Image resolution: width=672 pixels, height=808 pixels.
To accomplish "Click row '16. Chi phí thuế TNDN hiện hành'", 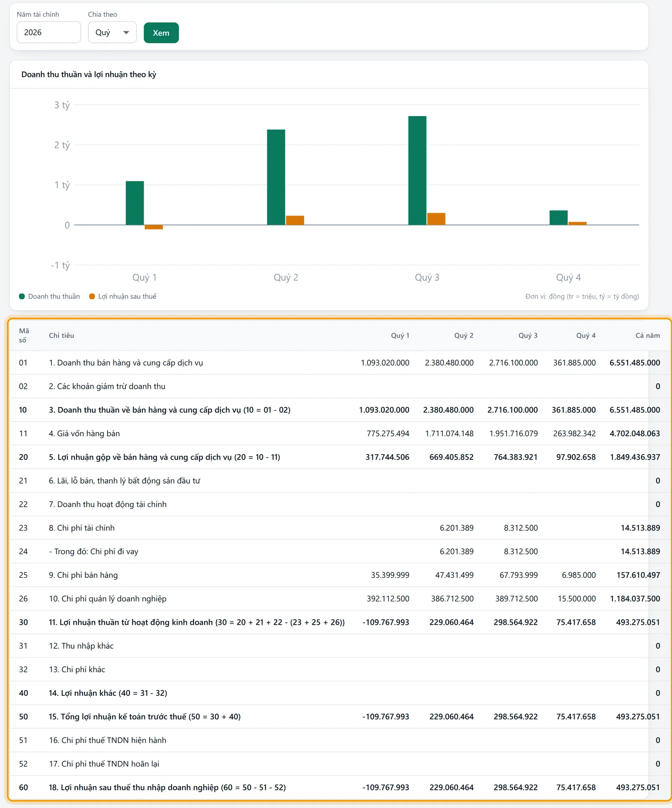I will tap(340, 740).
